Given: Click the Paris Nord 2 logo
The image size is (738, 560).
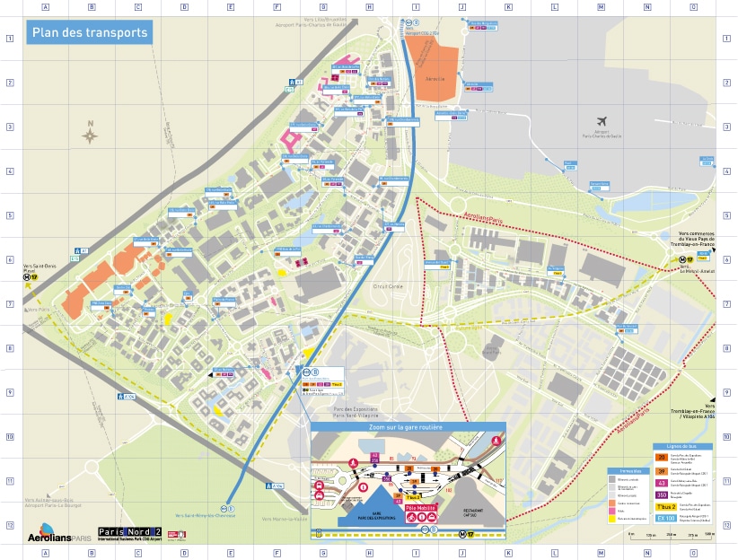Looking at the screenshot, I should tap(130, 533).
